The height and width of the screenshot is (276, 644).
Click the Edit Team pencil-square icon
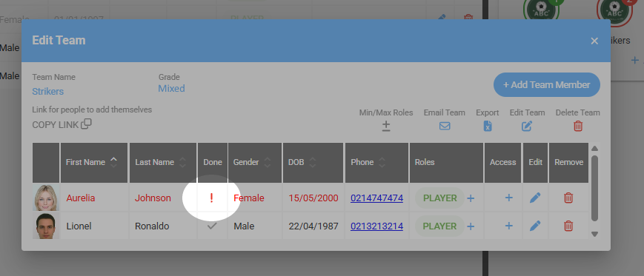527,127
